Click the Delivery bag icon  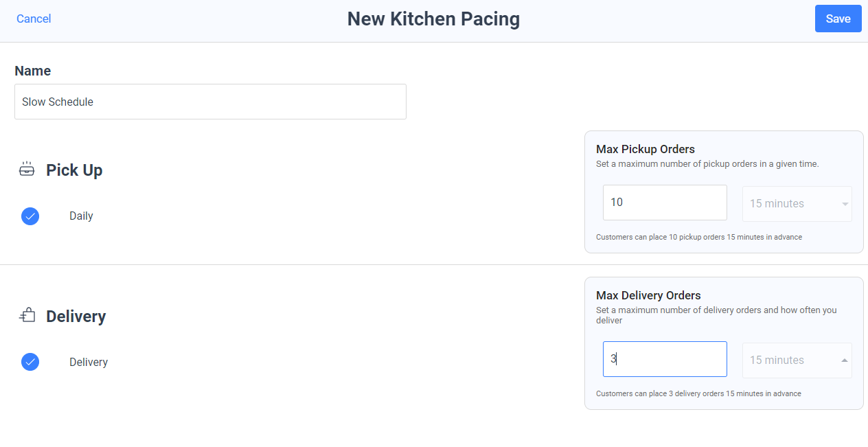point(27,316)
